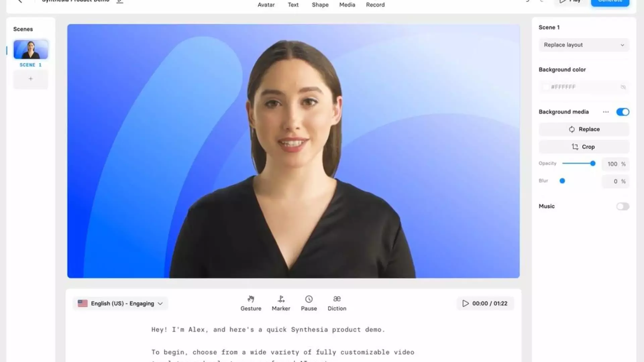Click the Scene 1 thumbnail
The height and width of the screenshot is (362, 644).
(31, 49)
